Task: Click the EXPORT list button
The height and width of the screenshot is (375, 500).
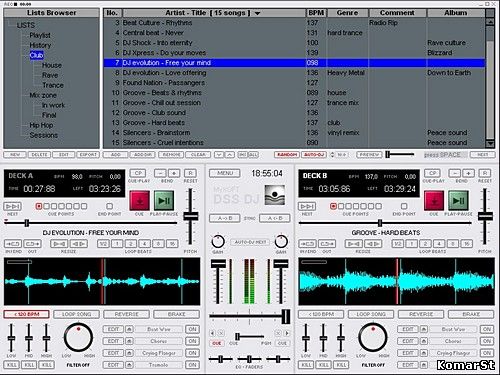Action: pos(88,155)
